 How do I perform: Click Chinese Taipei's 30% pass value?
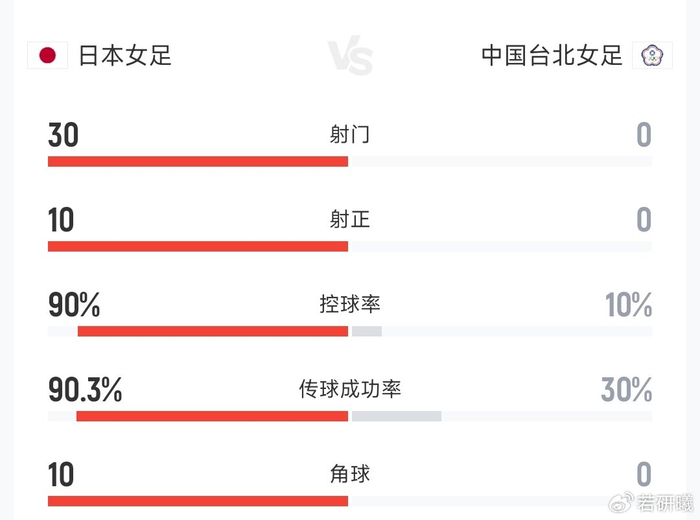[626, 390]
